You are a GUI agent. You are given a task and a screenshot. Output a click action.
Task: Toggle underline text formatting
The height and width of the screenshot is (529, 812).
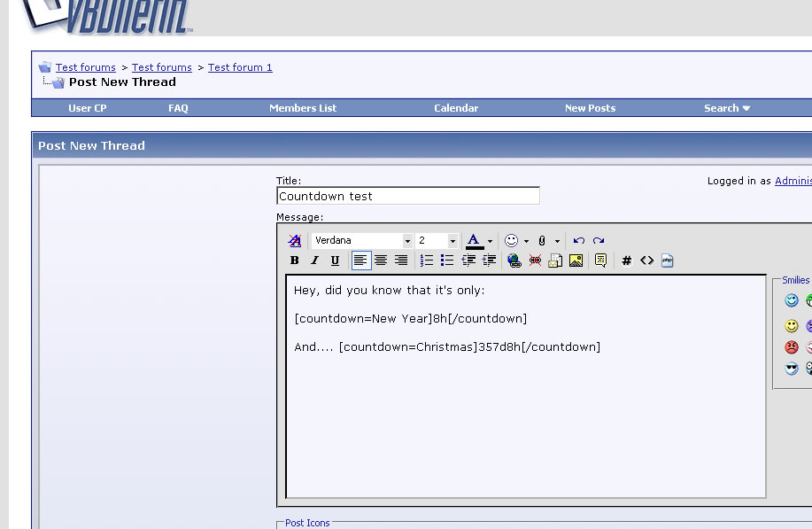(x=335, y=261)
